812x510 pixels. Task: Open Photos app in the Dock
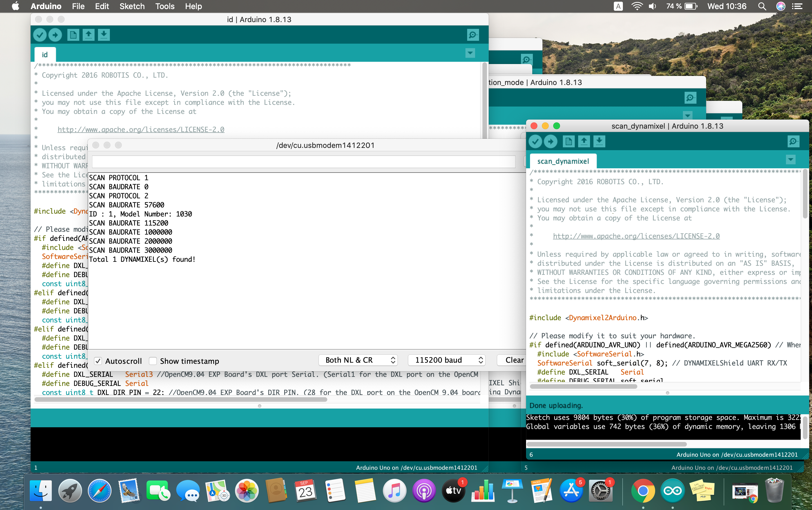(x=247, y=491)
